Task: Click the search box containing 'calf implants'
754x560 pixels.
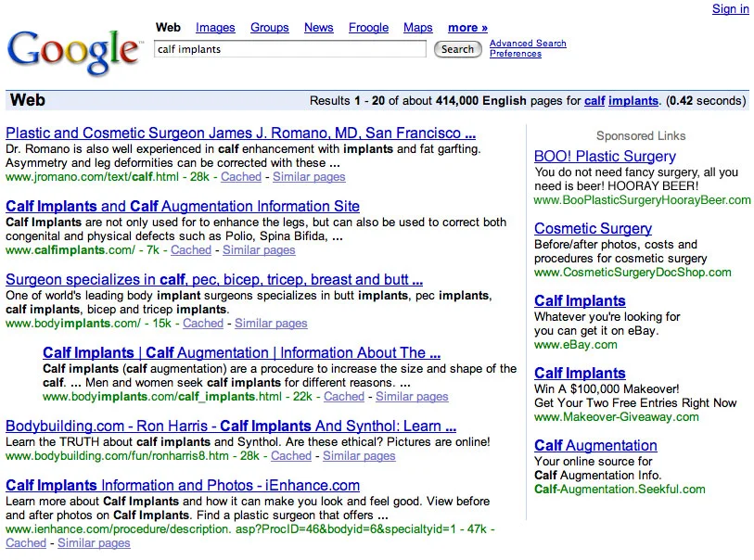Action: pos(290,49)
